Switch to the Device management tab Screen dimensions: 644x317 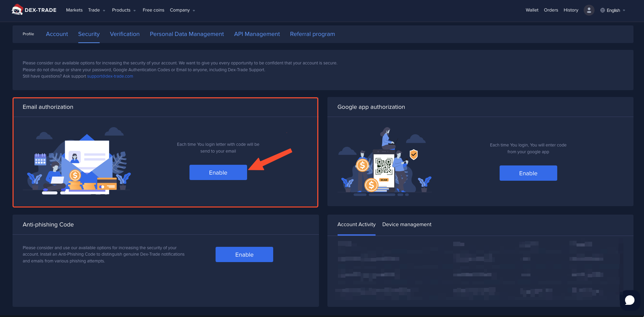pos(407,224)
